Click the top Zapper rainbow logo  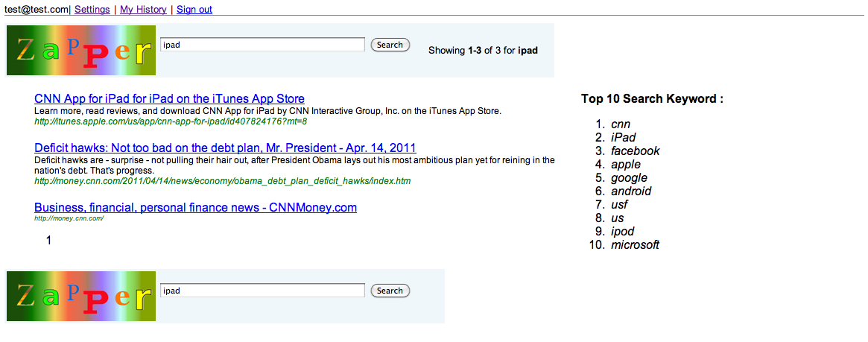(81, 51)
